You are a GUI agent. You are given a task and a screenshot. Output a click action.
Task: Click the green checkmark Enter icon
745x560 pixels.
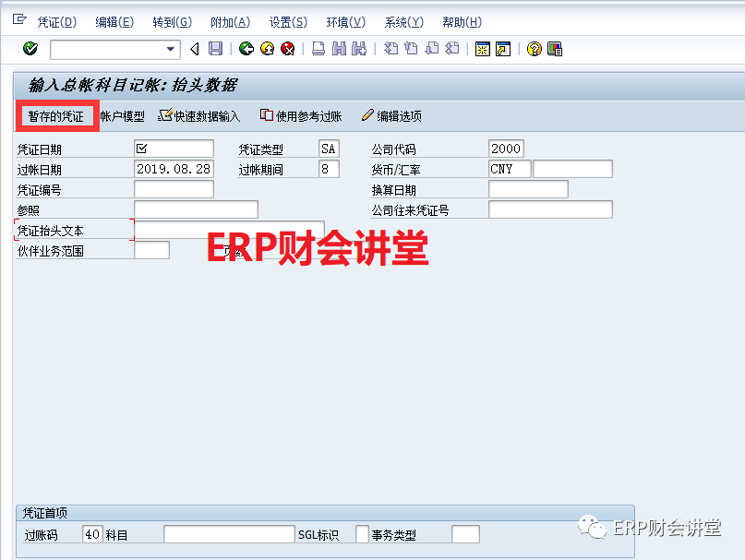click(x=30, y=49)
